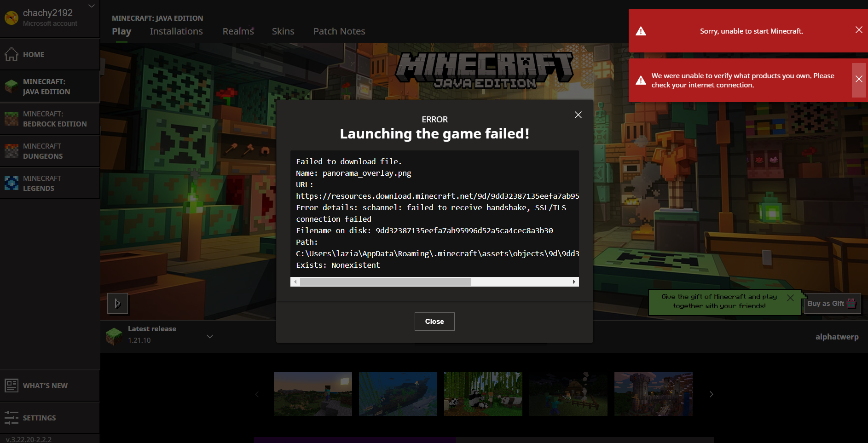Click the error log scroll-right arrow
This screenshot has height=443, width=868.
tap(574, 282)
